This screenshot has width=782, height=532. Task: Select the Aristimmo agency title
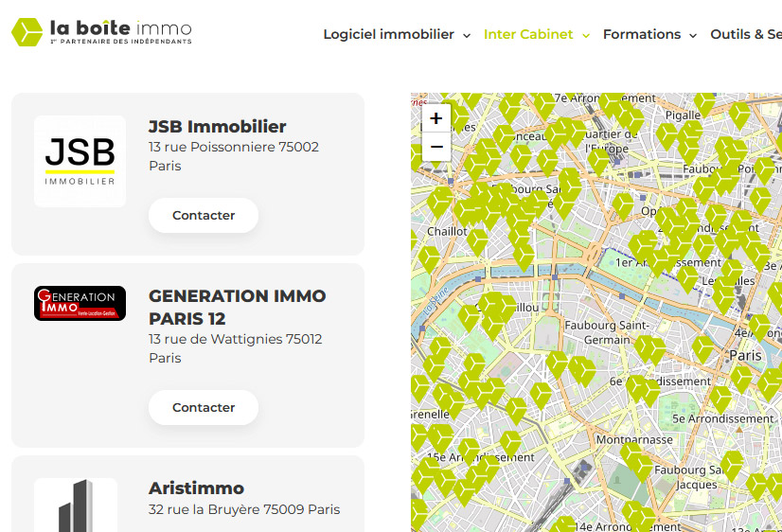pyautogui.click(x=197, y=488)
